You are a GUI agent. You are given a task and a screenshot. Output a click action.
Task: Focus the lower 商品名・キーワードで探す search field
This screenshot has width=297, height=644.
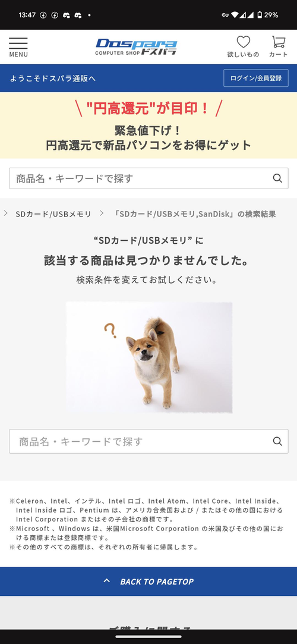click(148, 441)
